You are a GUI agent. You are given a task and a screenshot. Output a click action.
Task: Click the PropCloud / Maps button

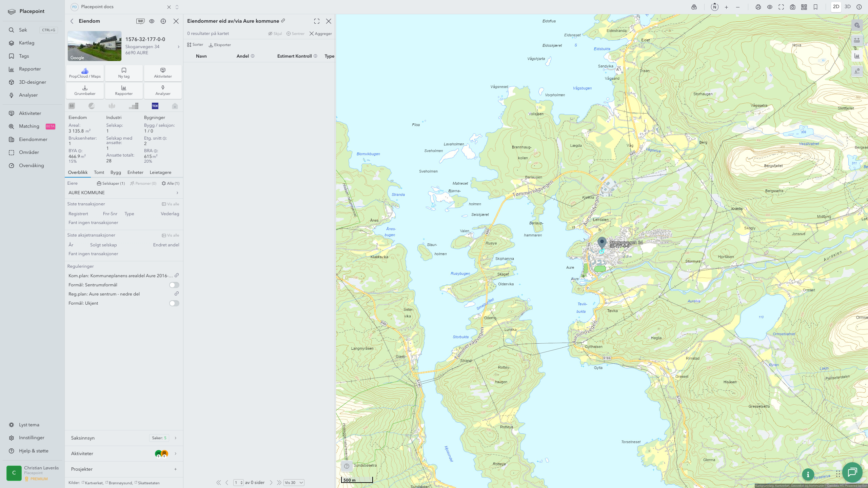[x=85, y=73]
